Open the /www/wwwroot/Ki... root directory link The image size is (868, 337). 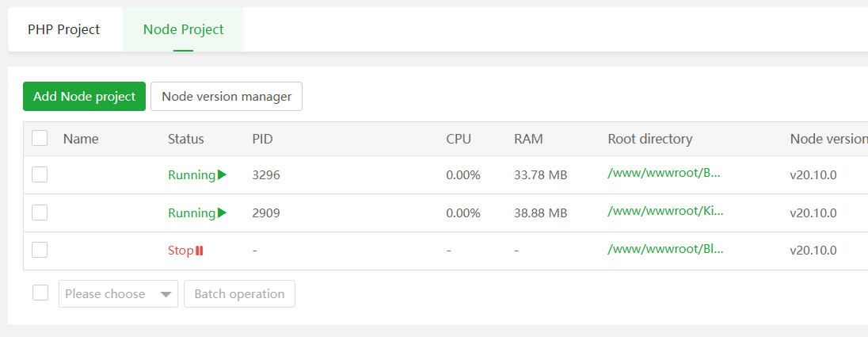point(664,210)
